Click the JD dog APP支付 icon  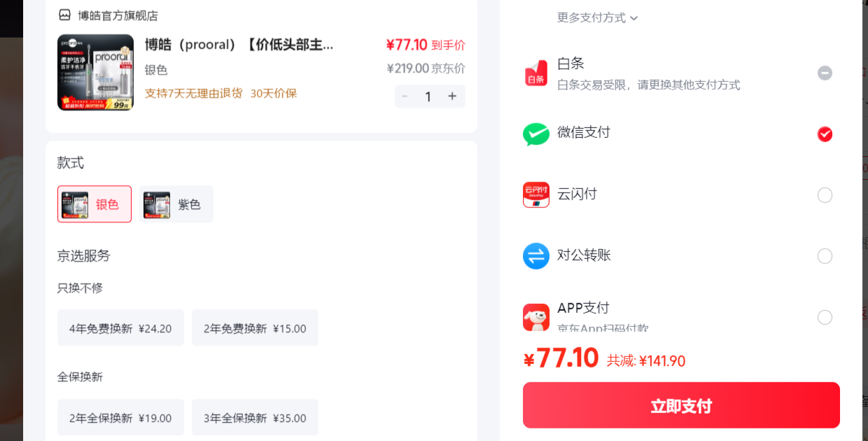point(536,317)
